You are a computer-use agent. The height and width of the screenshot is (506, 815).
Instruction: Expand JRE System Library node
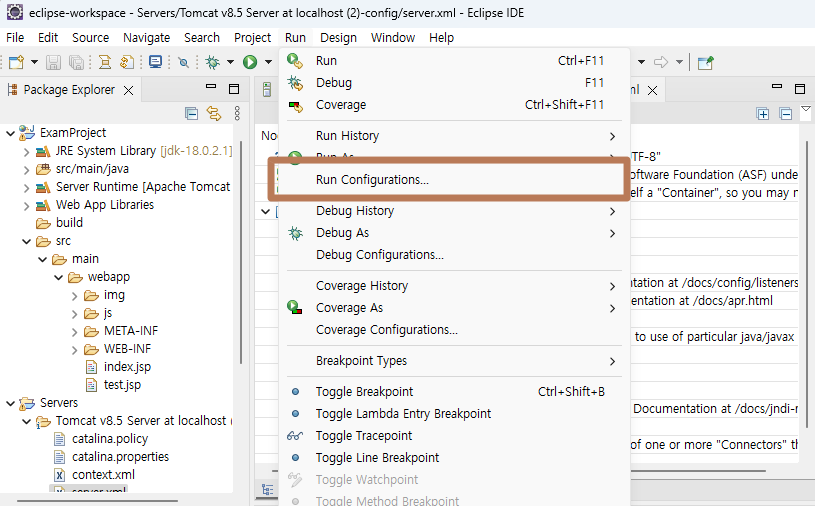tap(27, 152)
